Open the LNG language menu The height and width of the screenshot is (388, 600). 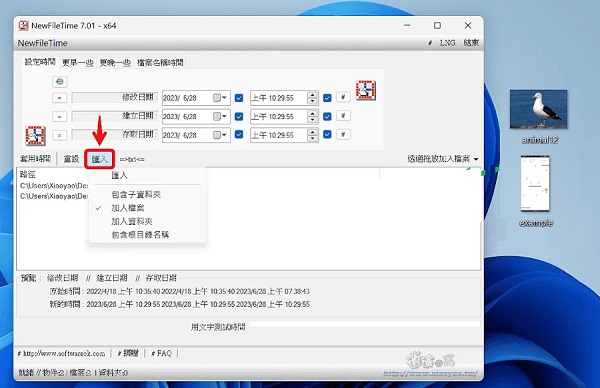(447, 43)
